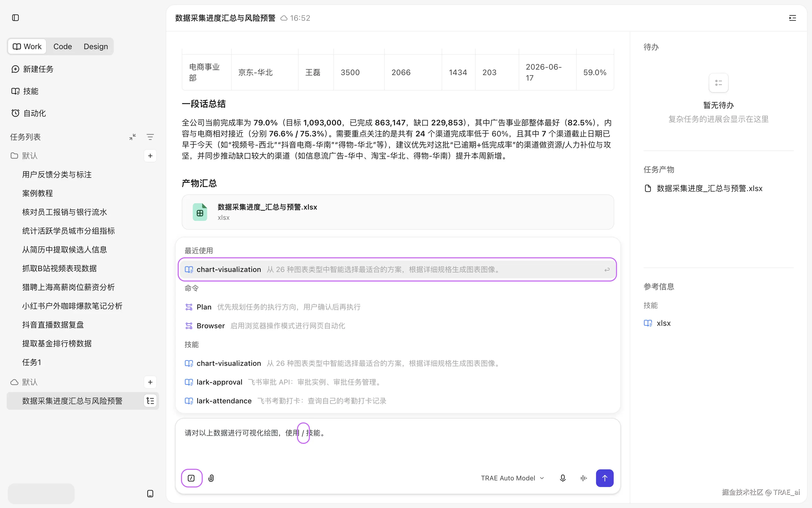Open 数据采集进度_汇总与预警.xlsx in 任务产物 panel
The image size is (812, 508).
tap(703, 188)
